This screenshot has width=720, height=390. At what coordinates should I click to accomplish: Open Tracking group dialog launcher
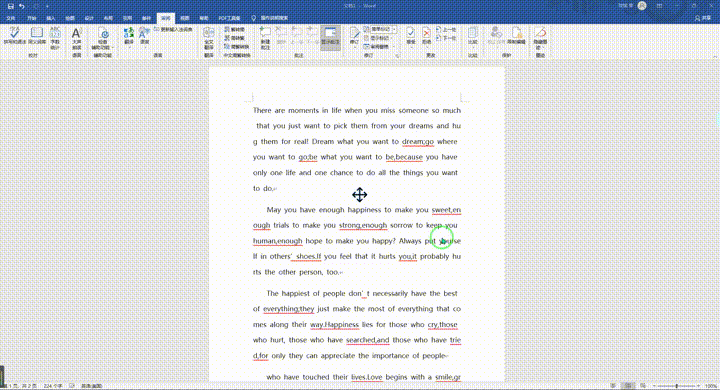click(x=397, y=56)
